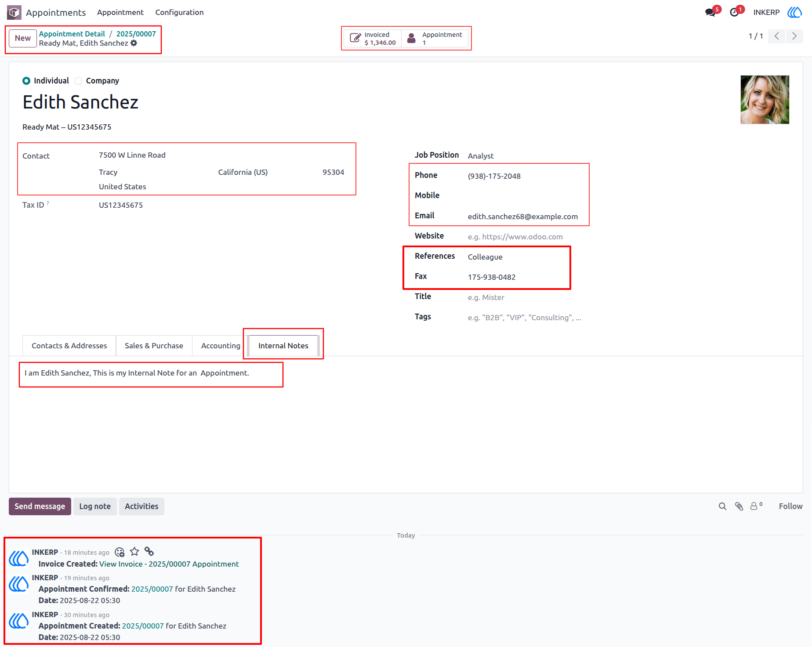Click Send message button
The width and height of the screenshot is (812, 647).
[x=40, y=506]
